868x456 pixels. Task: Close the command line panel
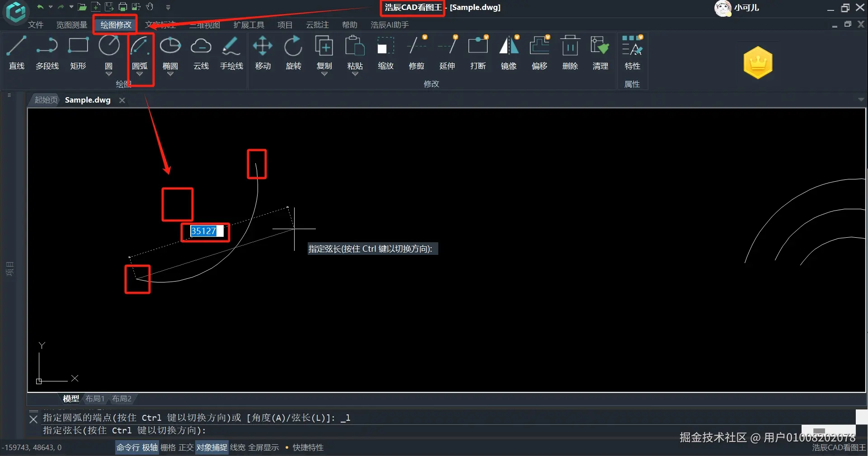33,419
